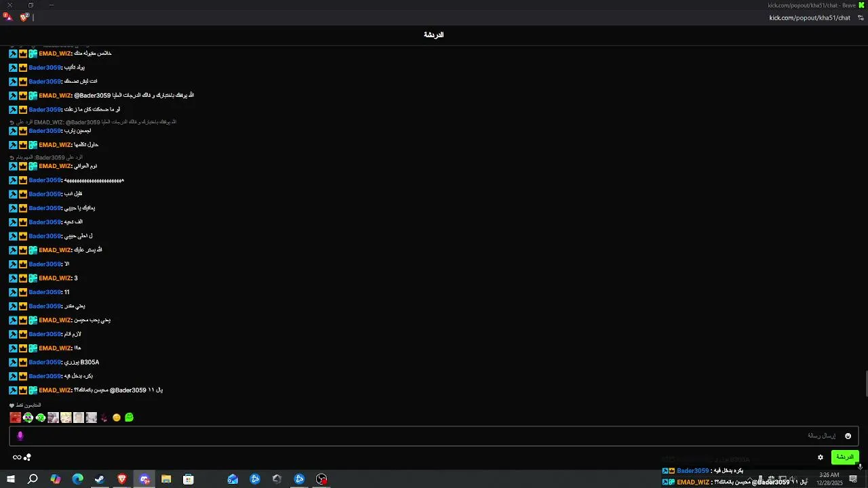
Task: Click Bader3059 on the B305A message
Action: [45, 363]
